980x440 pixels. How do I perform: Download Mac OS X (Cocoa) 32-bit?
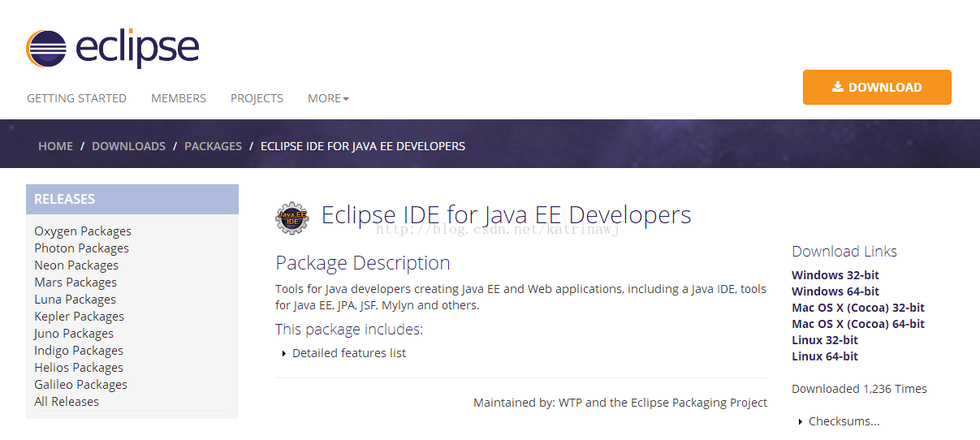point(858,308)
